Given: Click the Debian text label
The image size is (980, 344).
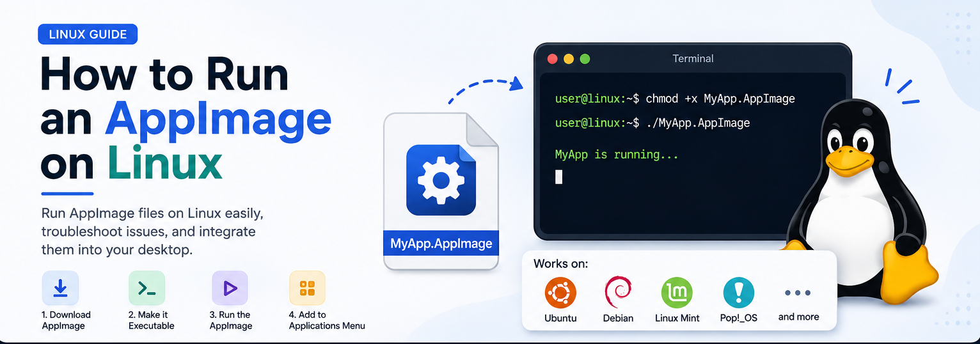Looking at the screenshot, I should tap(618, 318).
